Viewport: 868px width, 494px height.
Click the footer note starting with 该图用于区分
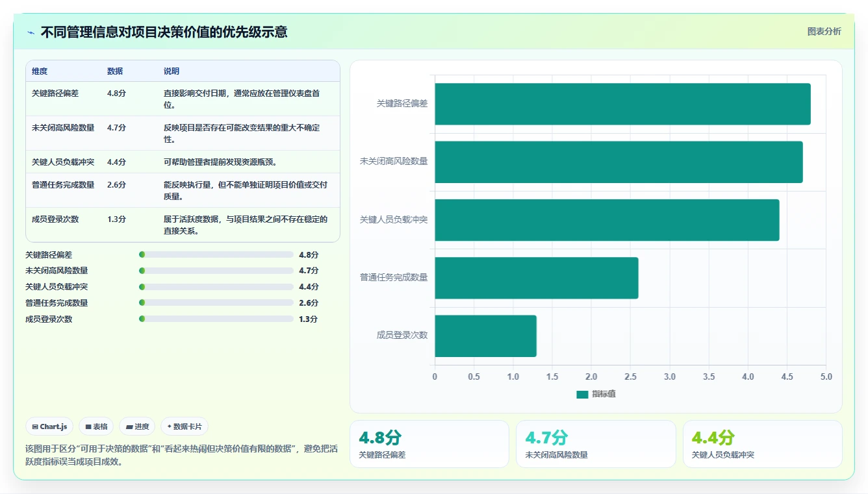coord(181,456)
